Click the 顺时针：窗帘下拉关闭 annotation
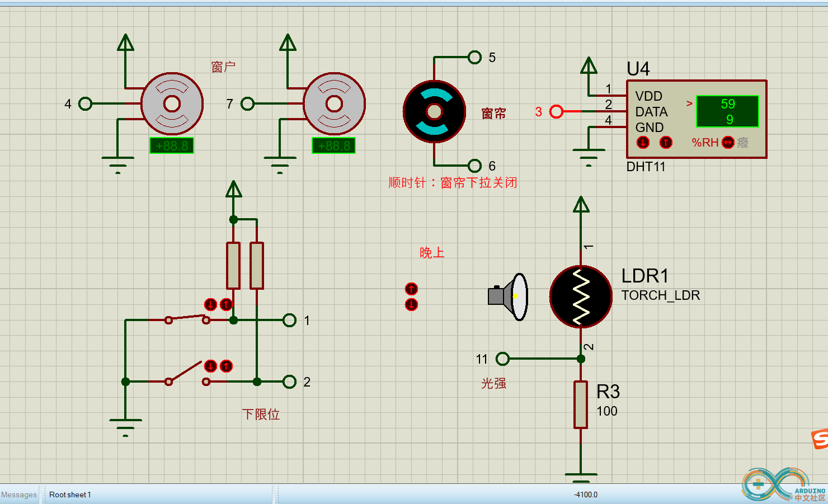The height and width of the screenshot is (504, 828). pos(453,183)
